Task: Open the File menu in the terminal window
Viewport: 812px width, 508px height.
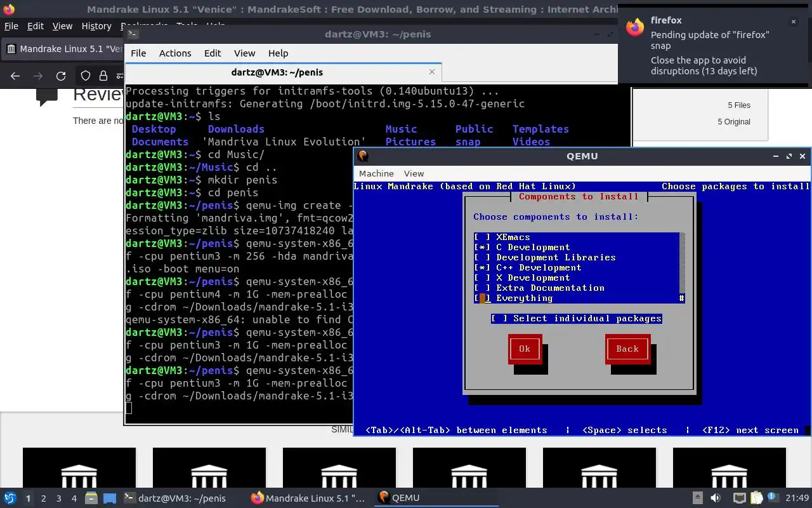Action: coord(138,53)
